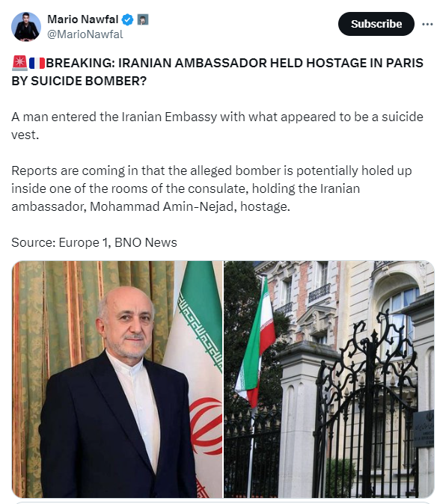The height and width of the screenshot is (504, 437).
Task: Click the affiliate badge beside the checkmark
Action: pyautogui.click(x=143, y=20)
